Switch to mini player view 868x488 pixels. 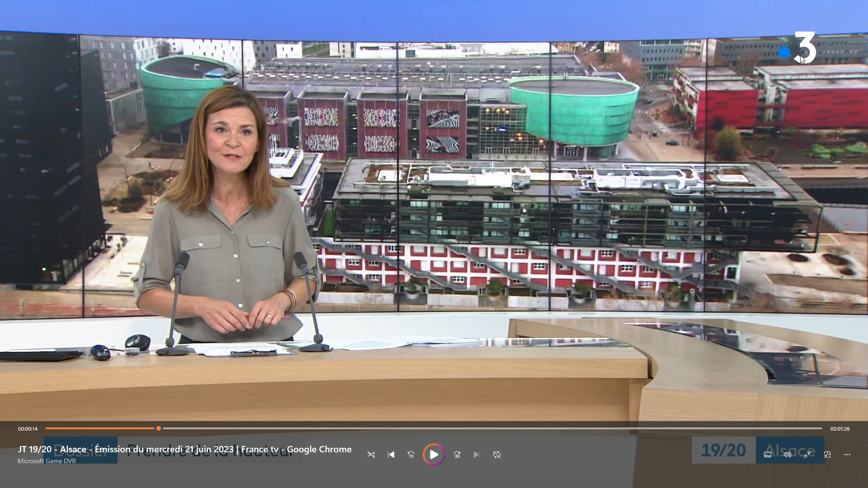click(x=827, y=455)
